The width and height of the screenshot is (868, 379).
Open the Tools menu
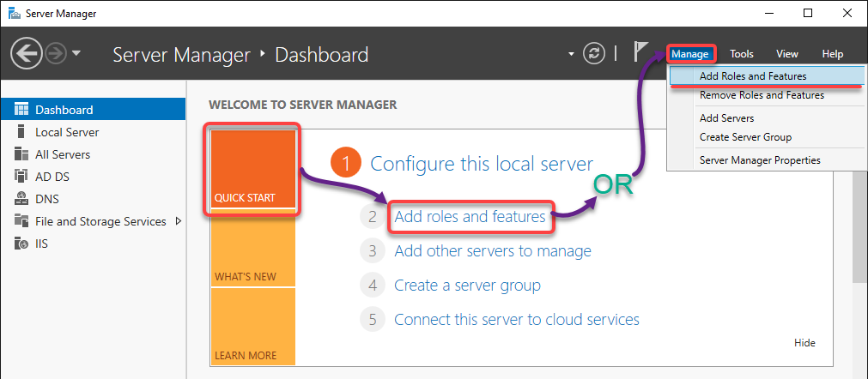(741, 54)
